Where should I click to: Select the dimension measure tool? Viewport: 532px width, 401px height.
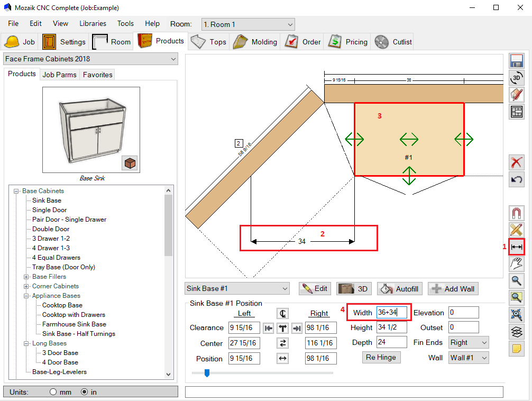point(517,247)
